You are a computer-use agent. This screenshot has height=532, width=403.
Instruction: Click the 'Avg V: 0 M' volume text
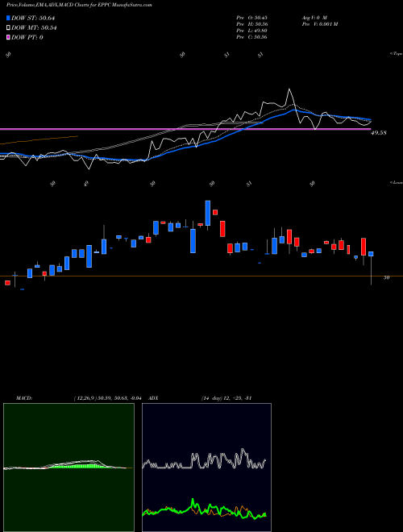click(x=314, y=18)
